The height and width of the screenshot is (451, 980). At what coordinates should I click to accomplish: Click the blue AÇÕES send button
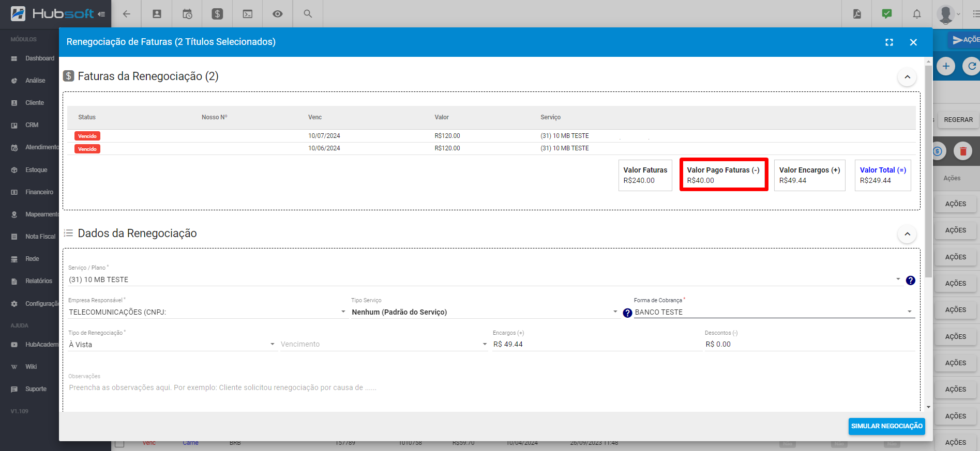[x=965, y=40]
